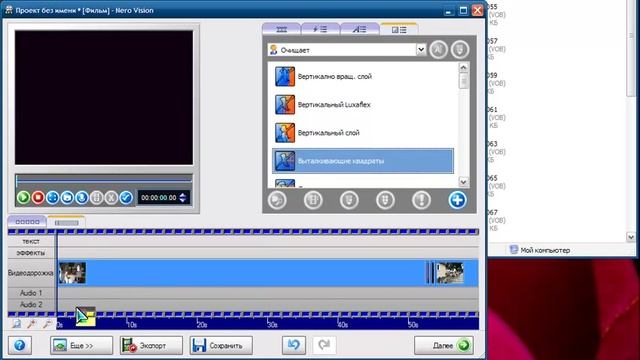Click the blue checkmark apply icon

click(126, 198)
